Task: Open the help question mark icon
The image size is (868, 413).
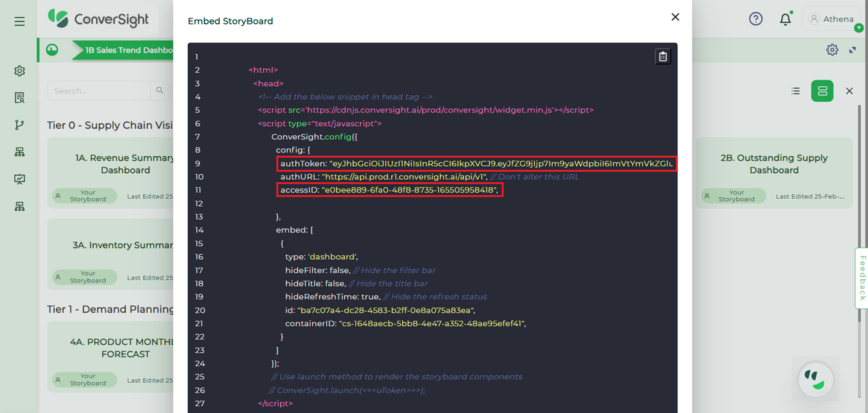Action: tap(756, 19)
